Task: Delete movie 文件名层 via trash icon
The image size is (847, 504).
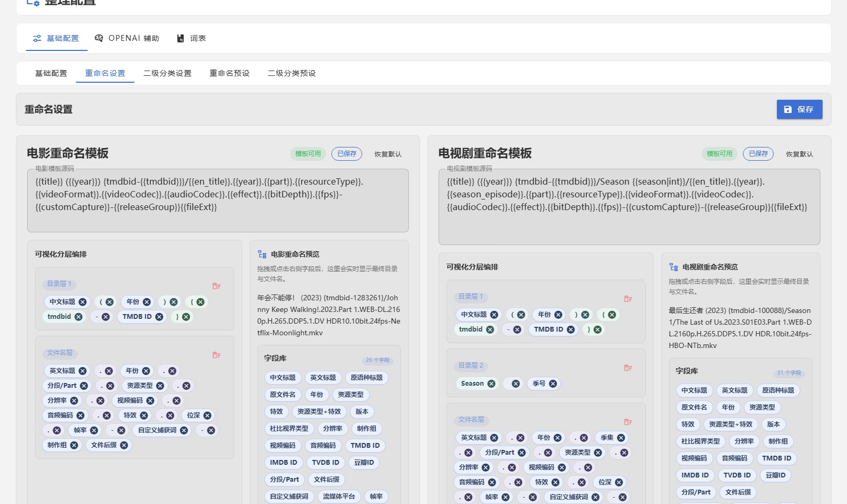Action: click(x=216, y=355)
